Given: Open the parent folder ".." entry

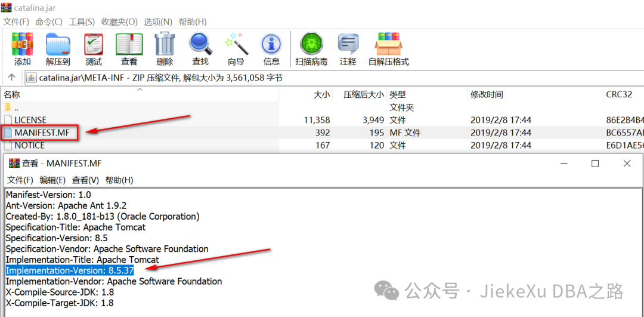Looking at the screenshot, I should point(16,107).
